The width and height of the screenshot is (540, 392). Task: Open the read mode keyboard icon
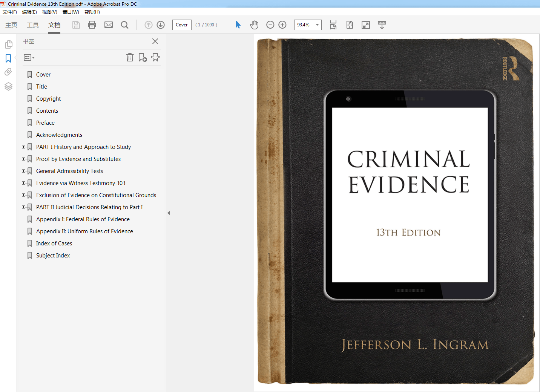(x=382, y=25)
